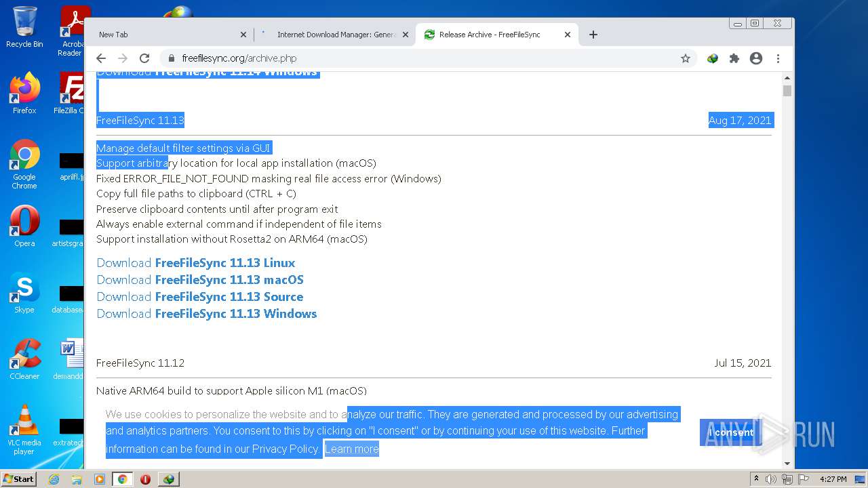Open the Google Chrome desktop shortcut

tap(24, 164)
